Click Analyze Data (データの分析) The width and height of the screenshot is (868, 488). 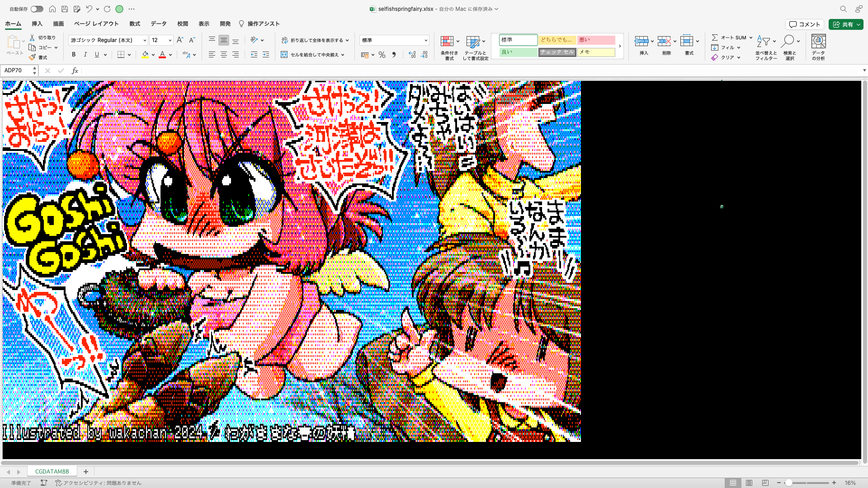pyautogui.click(x=818, y=47)
